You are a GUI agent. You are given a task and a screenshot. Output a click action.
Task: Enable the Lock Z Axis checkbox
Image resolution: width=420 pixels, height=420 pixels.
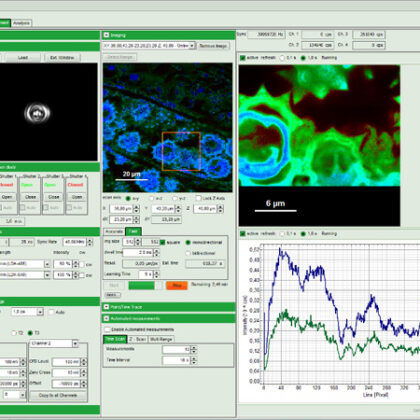point(198,198)
